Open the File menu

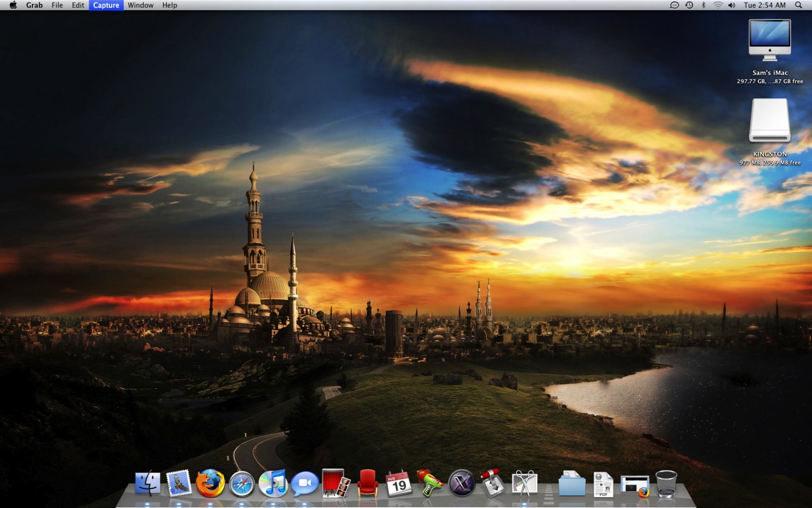click(x=57, y=5)
